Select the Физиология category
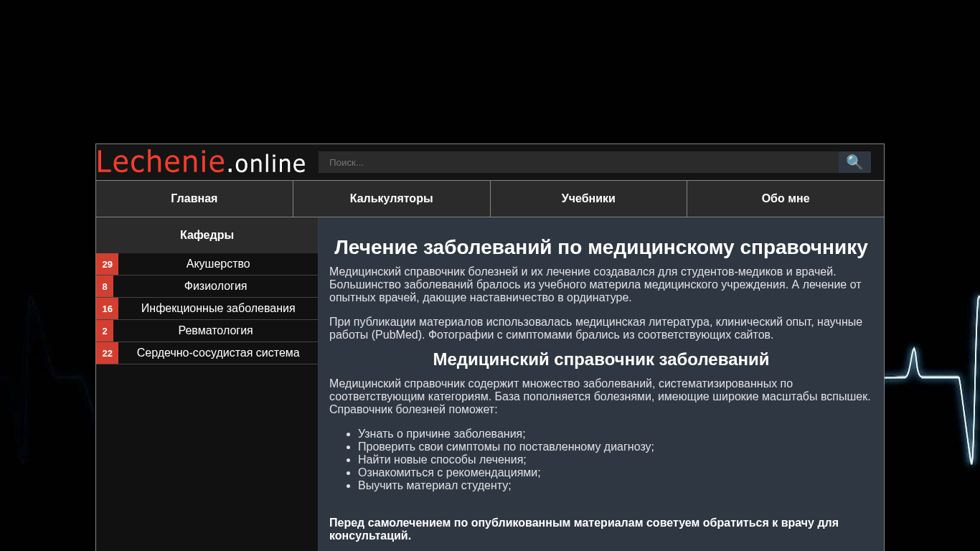 [215, 286]
